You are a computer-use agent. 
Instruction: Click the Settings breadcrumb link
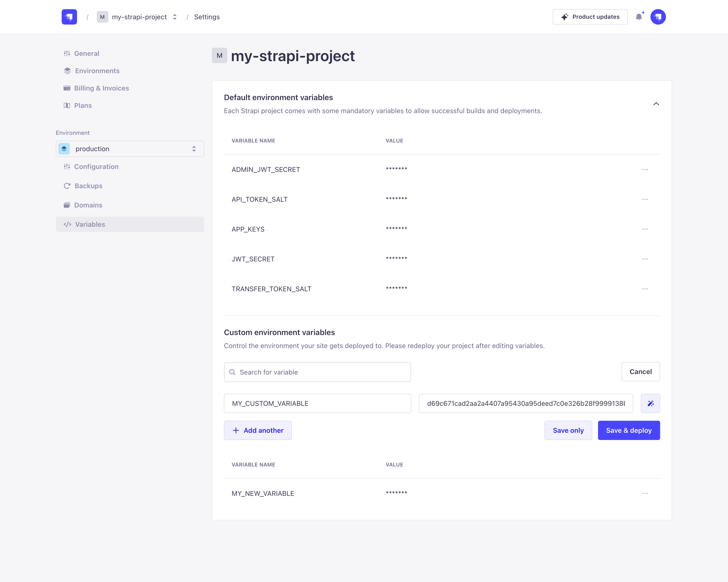coord(207,17)
